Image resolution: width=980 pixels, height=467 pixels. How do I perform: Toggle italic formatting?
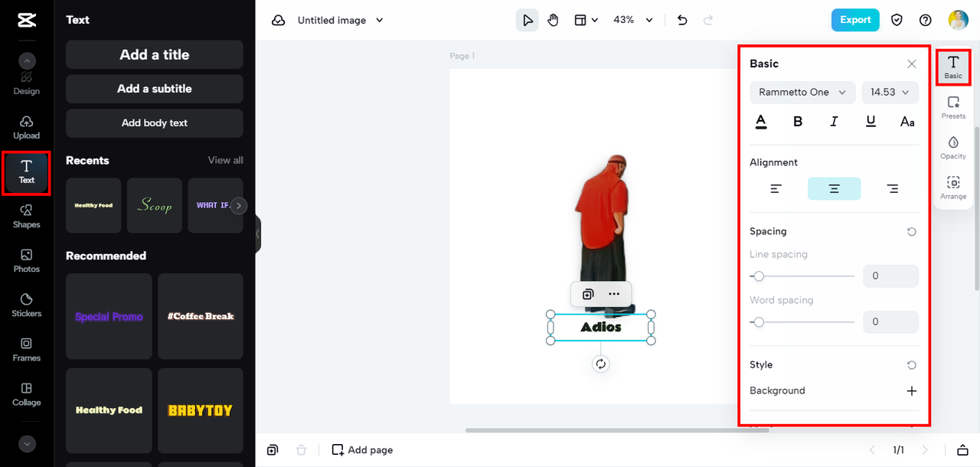834,122
